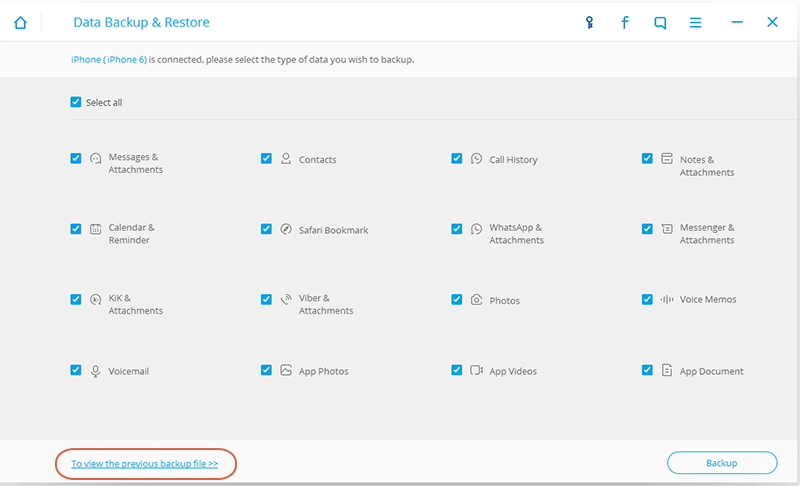Viewport: 800px width, 486px height.
Task: Click the Messages & Attachments speech icon
Action: coord(95,159)
